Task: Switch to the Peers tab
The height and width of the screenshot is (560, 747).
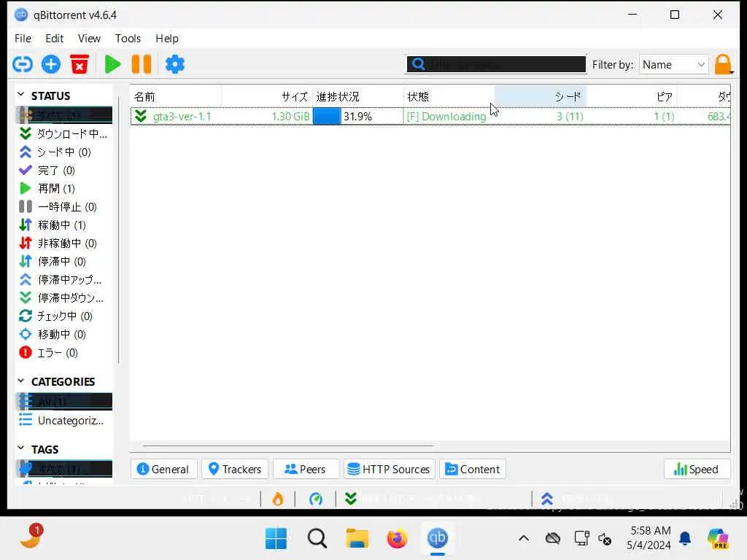Action: (306, 469)
